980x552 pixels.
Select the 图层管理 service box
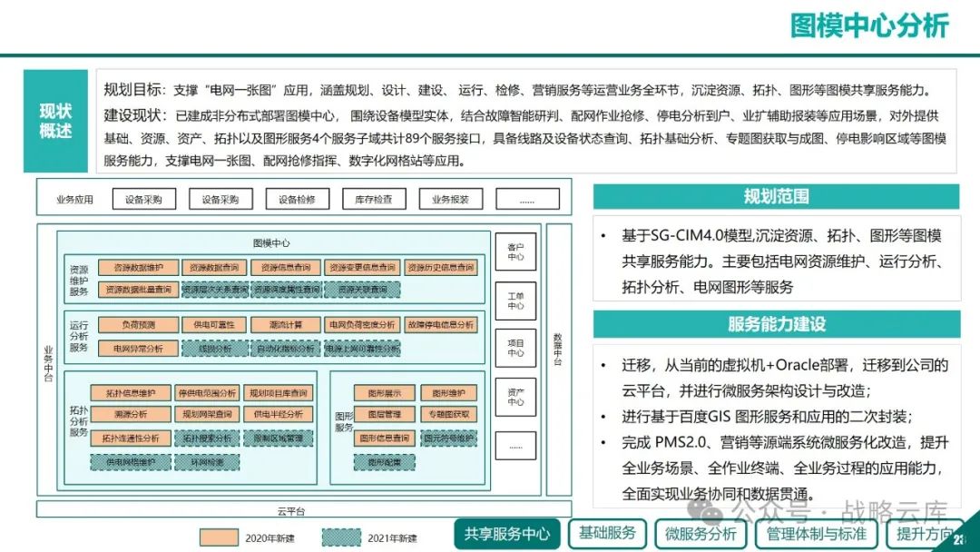coord(385,414)
